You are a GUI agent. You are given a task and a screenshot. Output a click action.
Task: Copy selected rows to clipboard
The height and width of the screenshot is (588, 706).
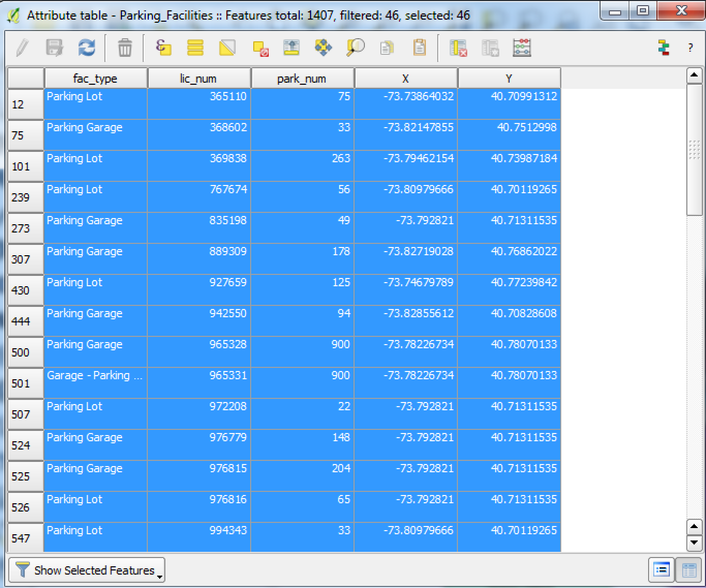click(x=387, y=48)
